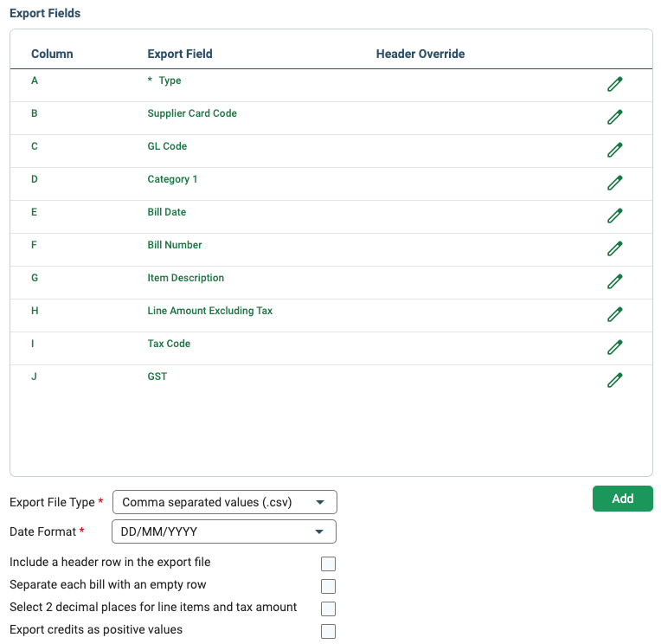
Task: Enable header row in export file
Action: [x=328, y=563]
